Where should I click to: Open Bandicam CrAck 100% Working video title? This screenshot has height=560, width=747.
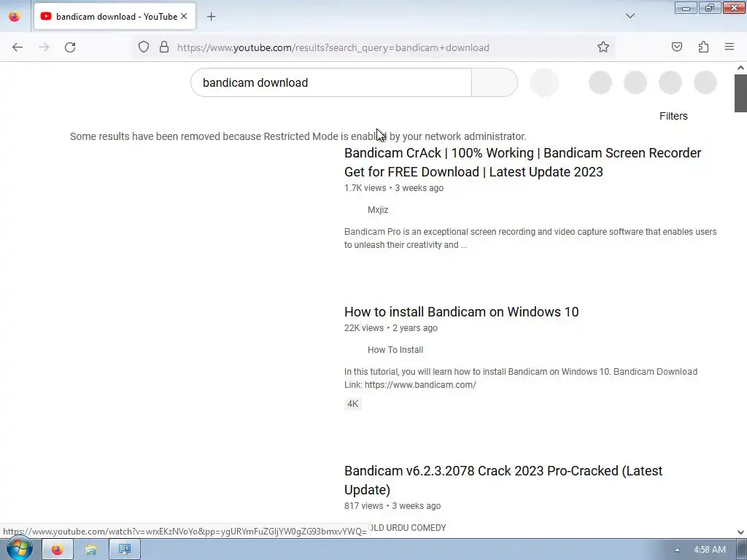522,163
